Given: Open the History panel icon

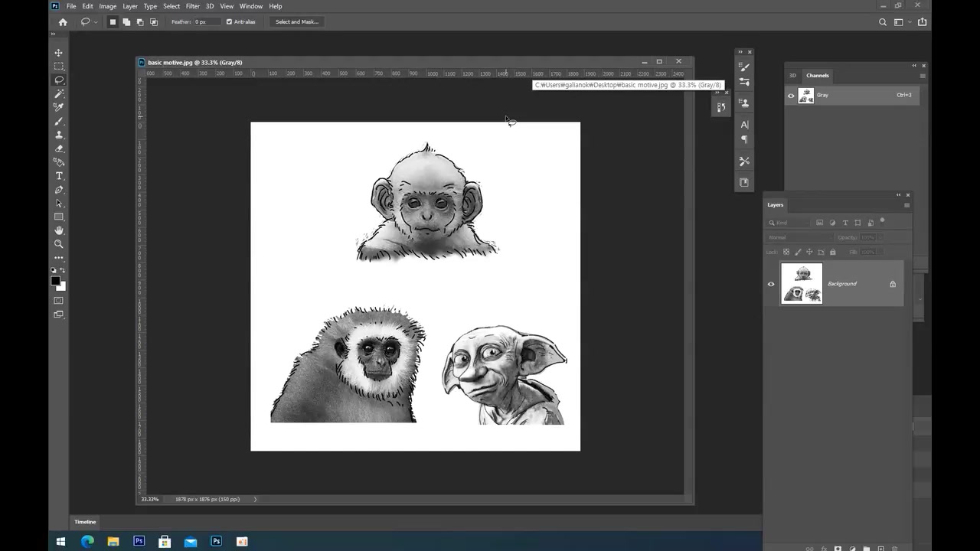Looking at the screenshot, I should click(720, 108).
